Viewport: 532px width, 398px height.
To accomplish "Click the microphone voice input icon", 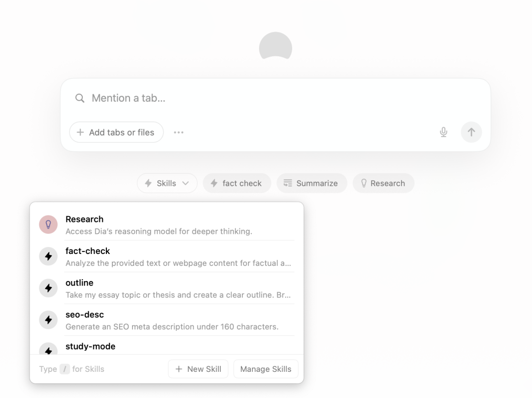I will click(443, 132).
